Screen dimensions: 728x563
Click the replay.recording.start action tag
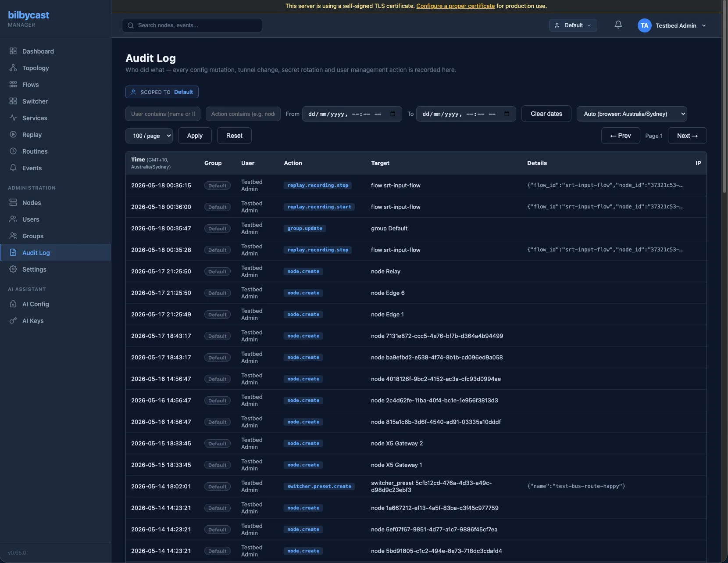point(319,207)
